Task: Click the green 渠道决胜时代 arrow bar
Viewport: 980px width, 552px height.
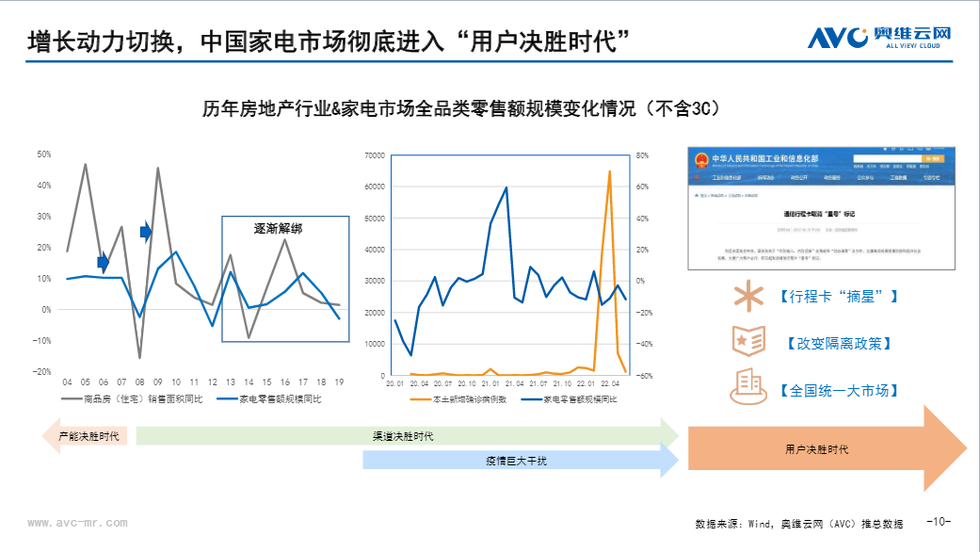Action: tap(403, 436)
